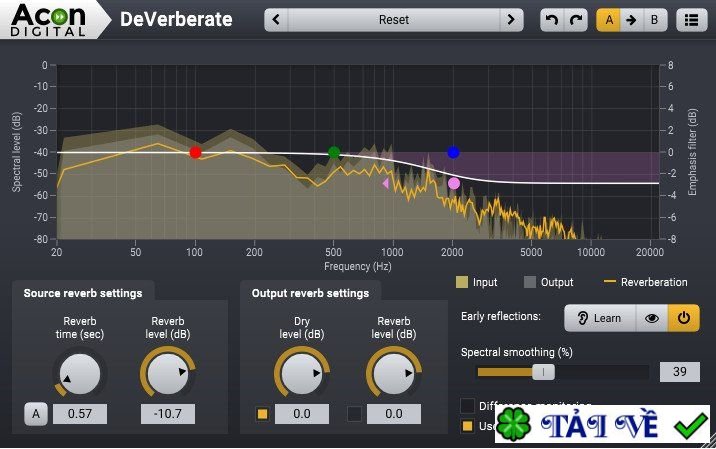Toggle early reflections eye view
716x449 pixels.
[x=652, y=318]
